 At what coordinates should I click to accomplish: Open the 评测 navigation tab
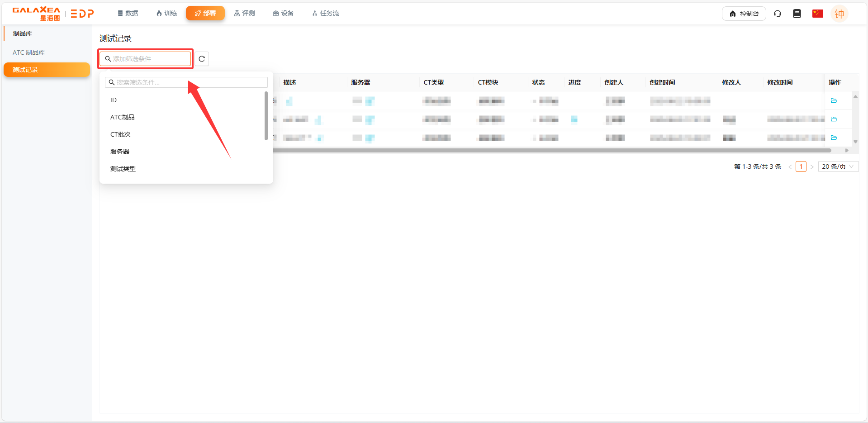point(244,14)
